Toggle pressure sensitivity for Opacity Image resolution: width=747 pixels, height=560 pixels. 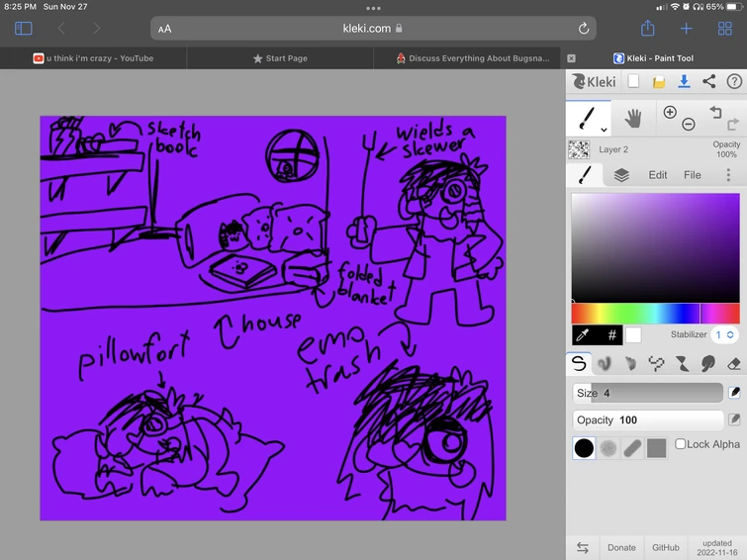click(734, 420)
